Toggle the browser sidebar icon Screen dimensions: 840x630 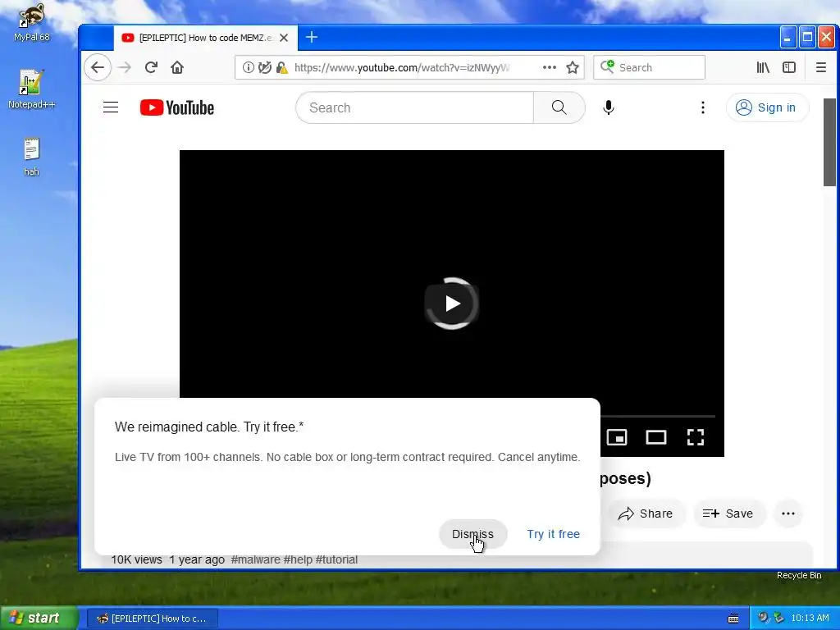789,67
